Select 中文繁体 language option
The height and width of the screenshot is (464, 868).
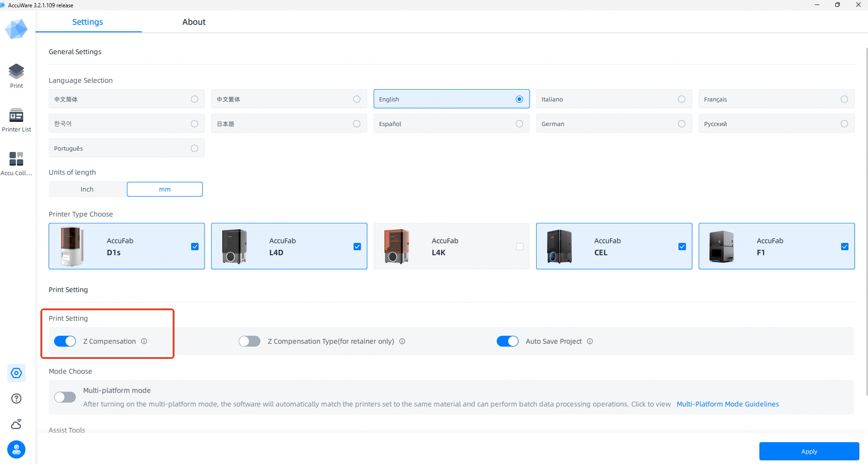coord(289,99)
